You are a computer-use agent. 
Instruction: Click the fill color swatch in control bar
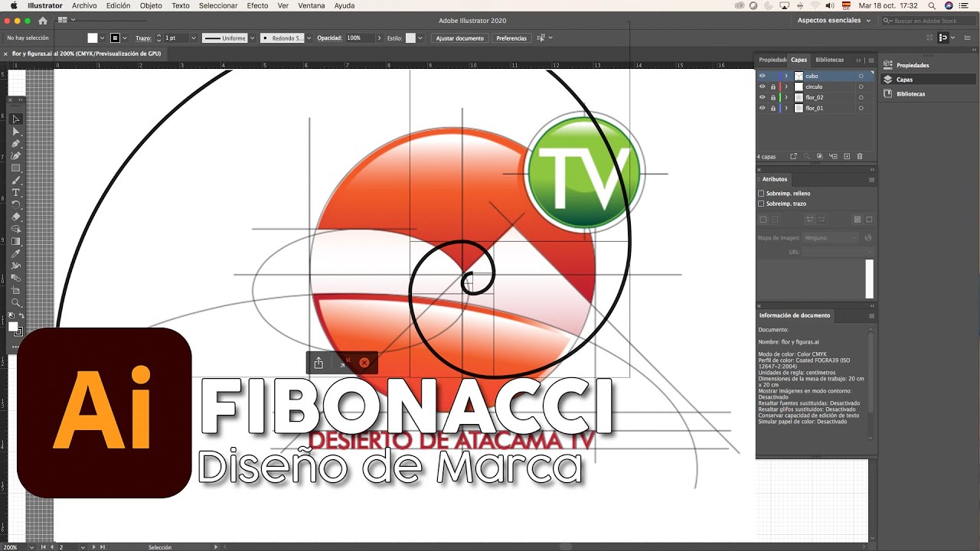[x=93, y=37]
